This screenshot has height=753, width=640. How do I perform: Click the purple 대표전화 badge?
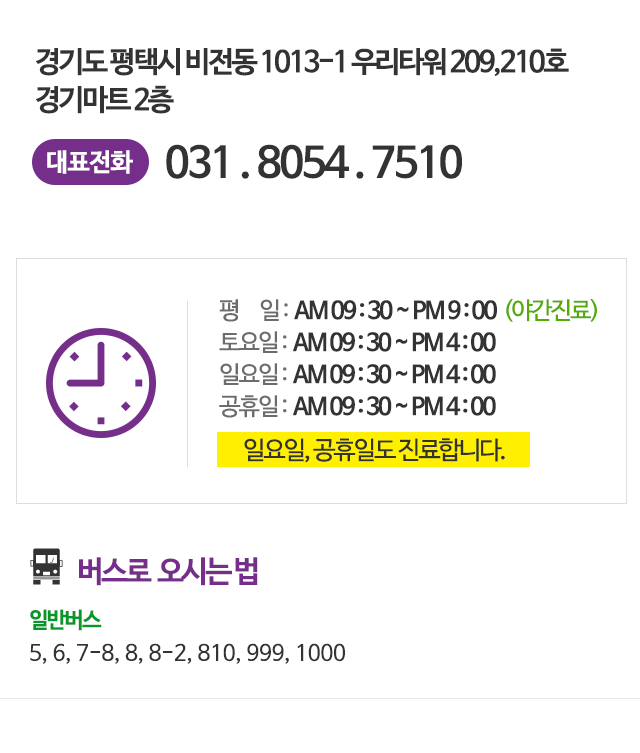(x=91, y=162)
